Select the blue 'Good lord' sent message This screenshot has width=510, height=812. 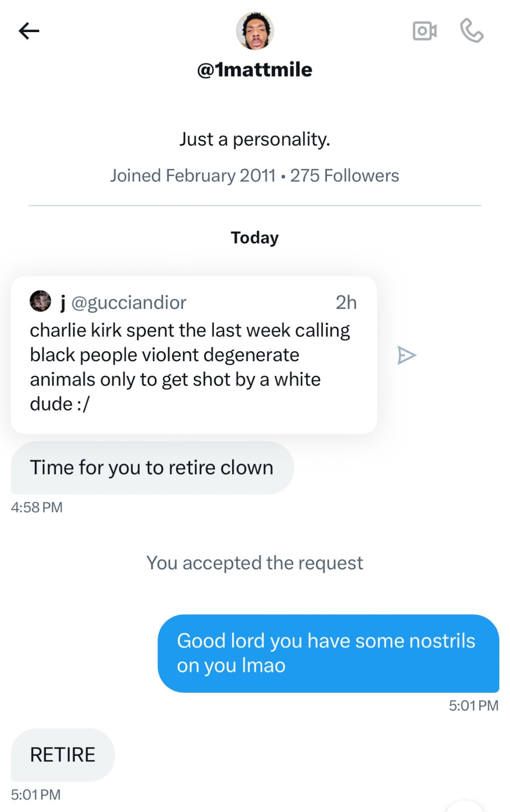328,653
